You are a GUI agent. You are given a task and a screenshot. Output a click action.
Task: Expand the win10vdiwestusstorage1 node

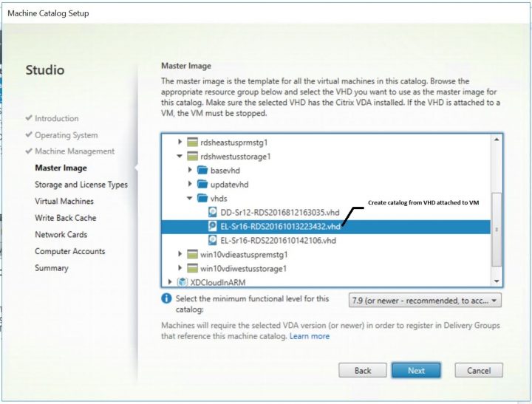(180, 268)
